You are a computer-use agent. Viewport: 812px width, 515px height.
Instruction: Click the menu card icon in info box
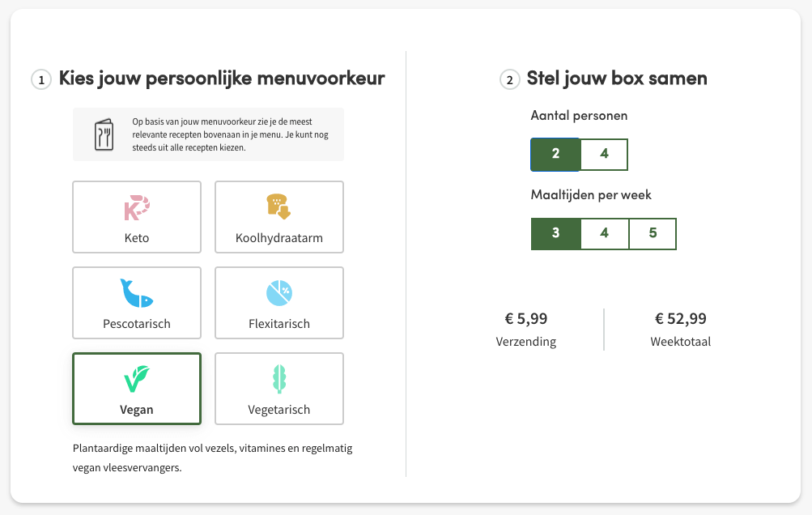(x=104, y=134)
